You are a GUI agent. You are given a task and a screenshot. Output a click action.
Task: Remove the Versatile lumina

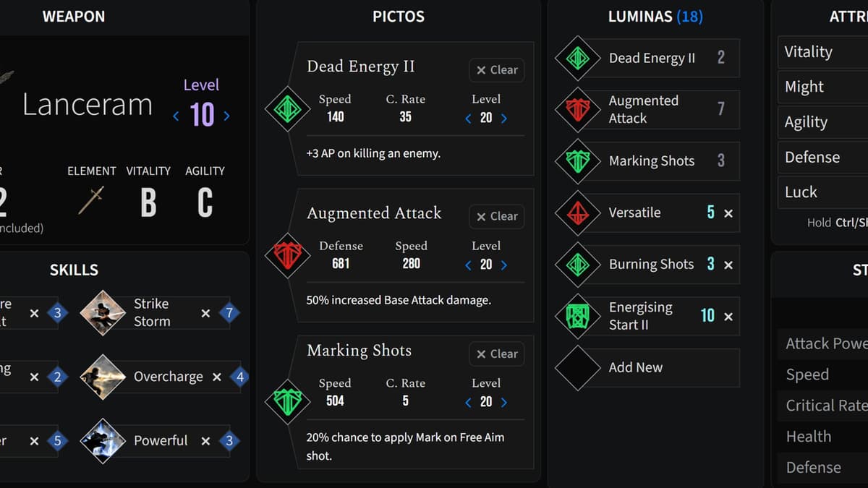(x=728, y=213)
